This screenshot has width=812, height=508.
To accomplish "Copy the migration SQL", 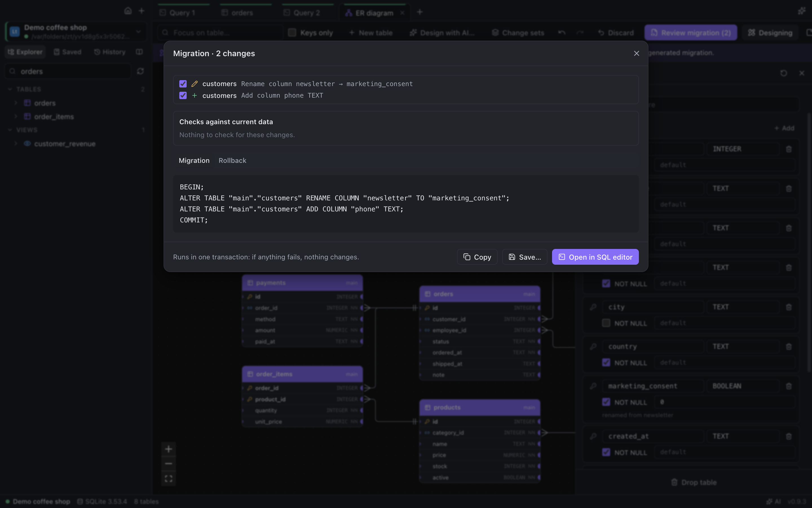I will (x=477, y=257).
